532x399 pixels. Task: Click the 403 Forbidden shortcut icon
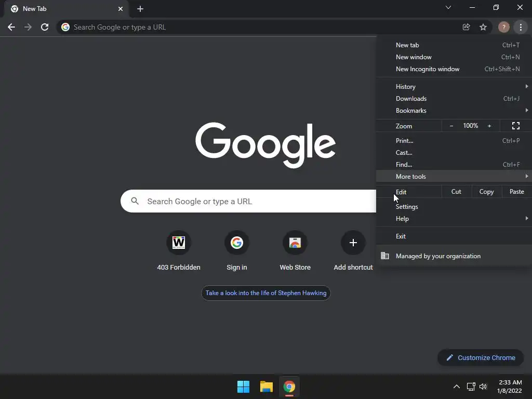click(179, 243)
